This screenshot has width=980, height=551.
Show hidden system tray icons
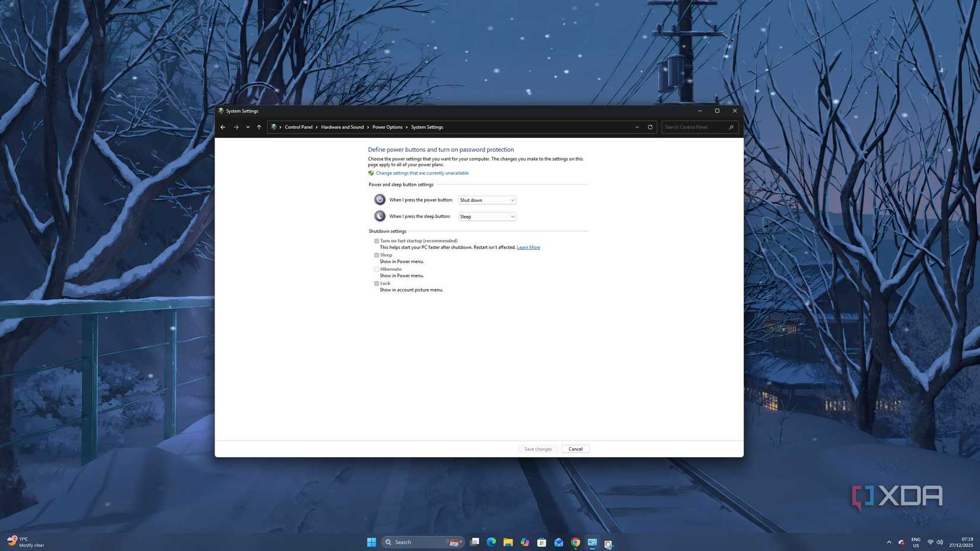click(889, 542)
